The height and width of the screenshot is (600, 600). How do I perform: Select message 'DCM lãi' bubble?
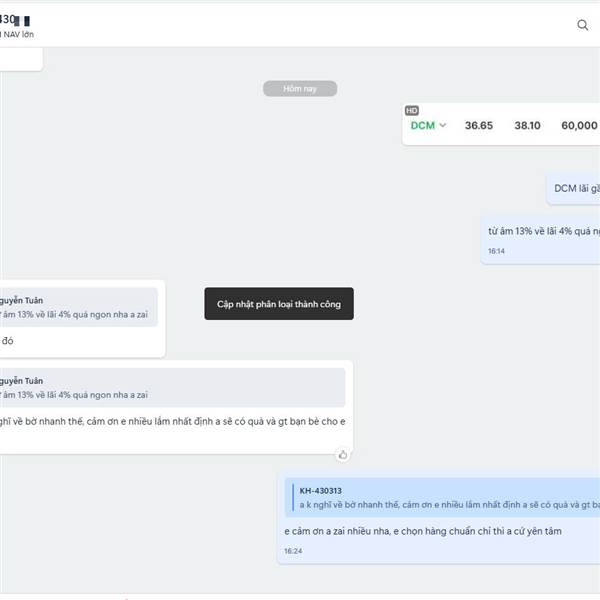573,189
